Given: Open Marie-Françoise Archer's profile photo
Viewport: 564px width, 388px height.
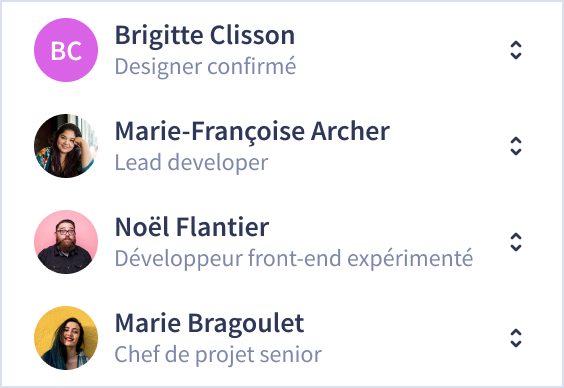Looking at the screenshot, I should tap(66, 146).
